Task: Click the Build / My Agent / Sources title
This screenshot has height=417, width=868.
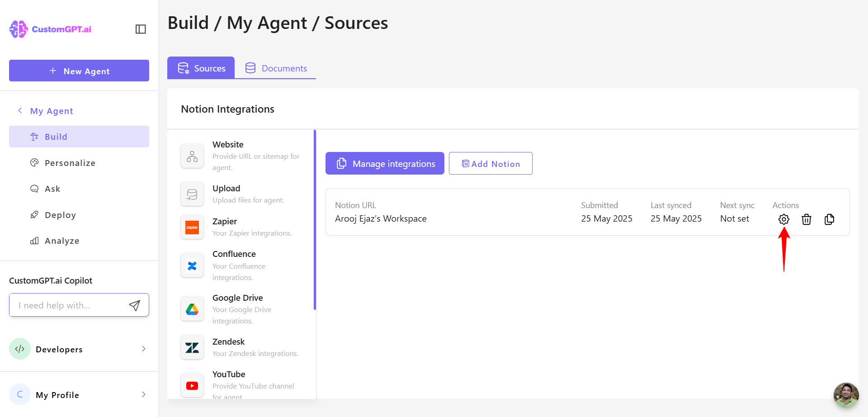Action: [x=278, y=23]
